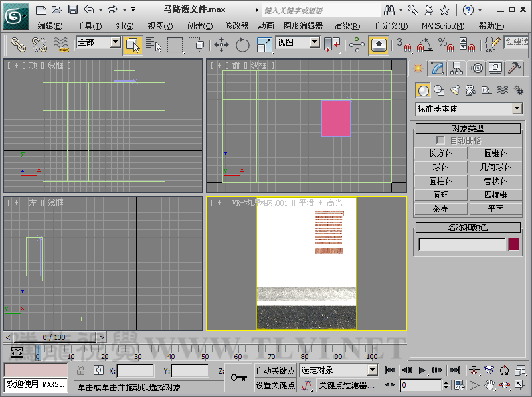Click the 长方体 box button
The width and height of the screenshot is (532, 397).
(440, 153)
